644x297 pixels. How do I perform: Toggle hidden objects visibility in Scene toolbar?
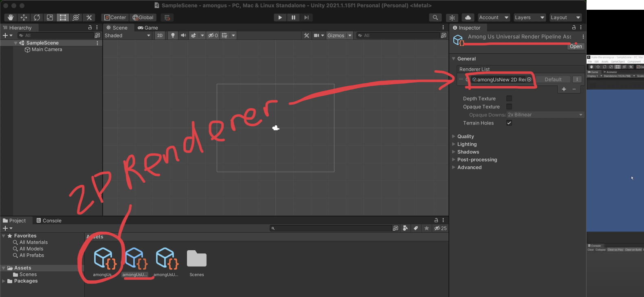coord(213,35)
